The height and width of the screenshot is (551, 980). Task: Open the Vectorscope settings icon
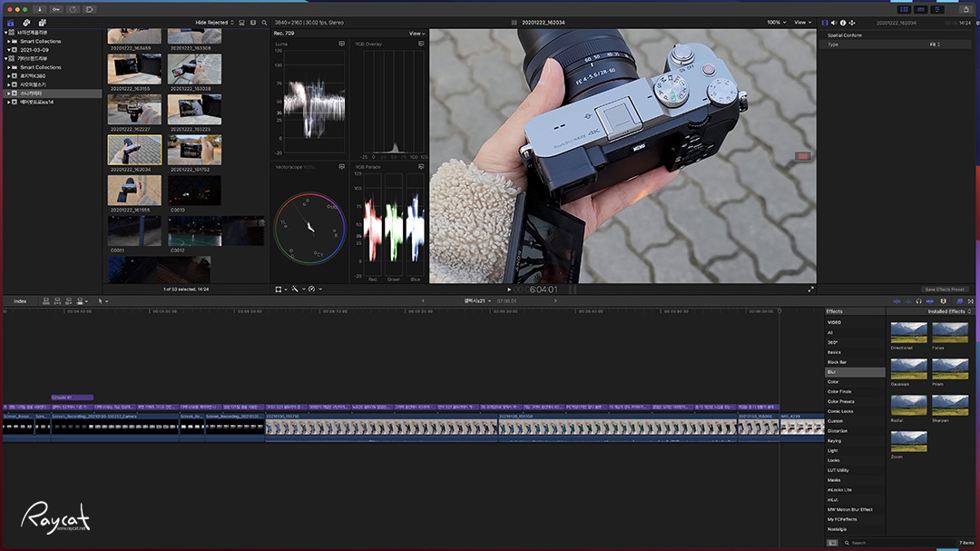[x=342, y=167]
